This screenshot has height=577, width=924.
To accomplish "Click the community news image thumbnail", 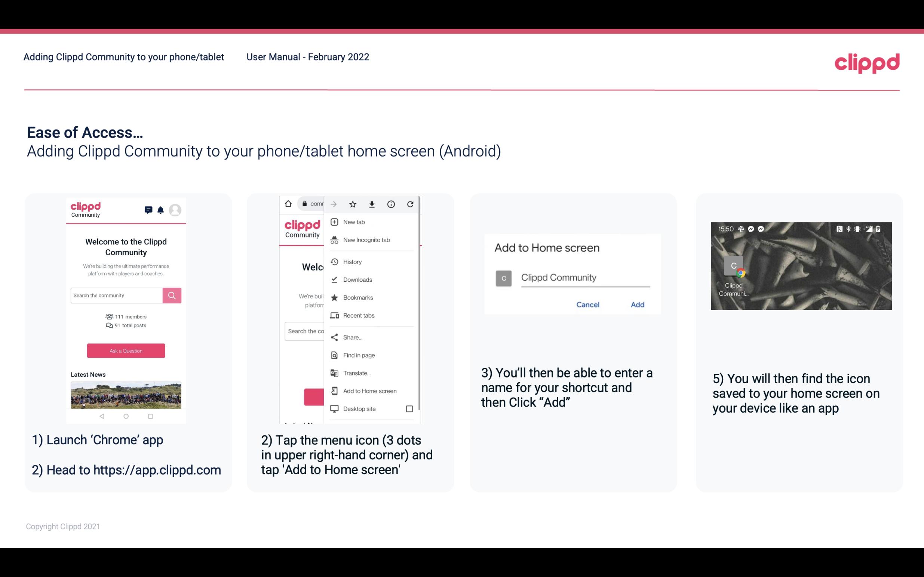I will 126,394.
